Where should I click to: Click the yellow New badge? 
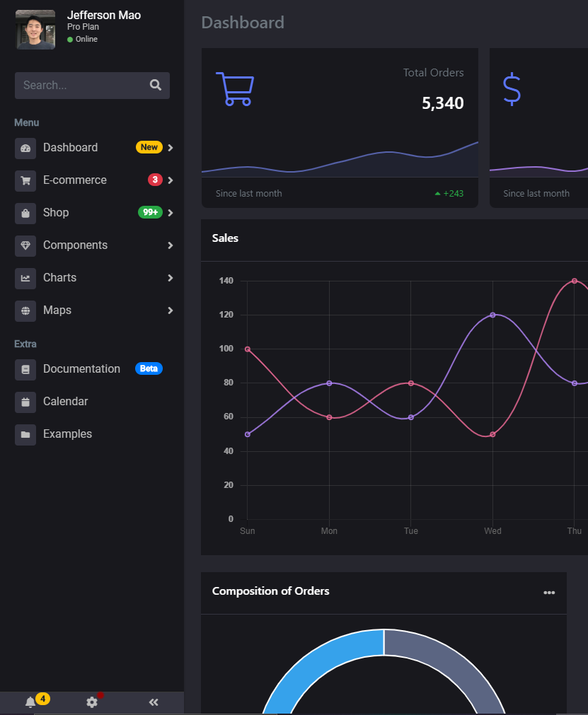coord(149,147)
